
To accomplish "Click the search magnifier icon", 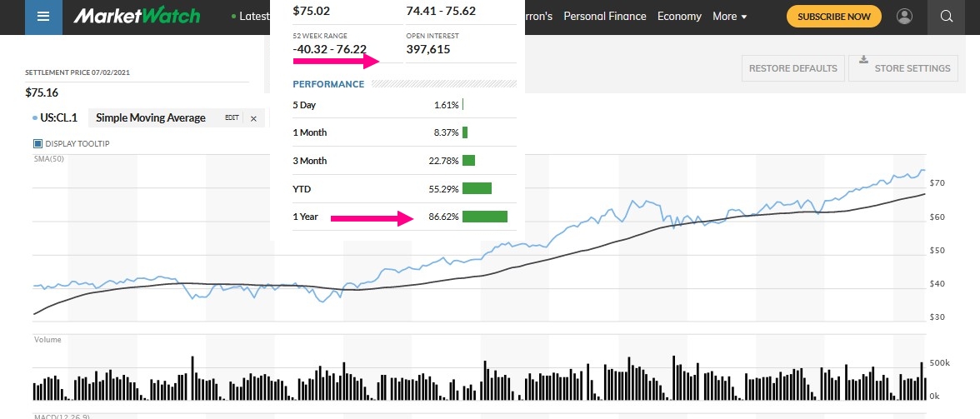I will (945, 17).
